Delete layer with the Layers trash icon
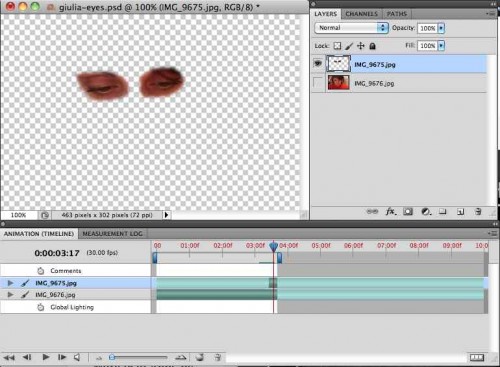The image size is (500, 367). (x=478, y=211)
